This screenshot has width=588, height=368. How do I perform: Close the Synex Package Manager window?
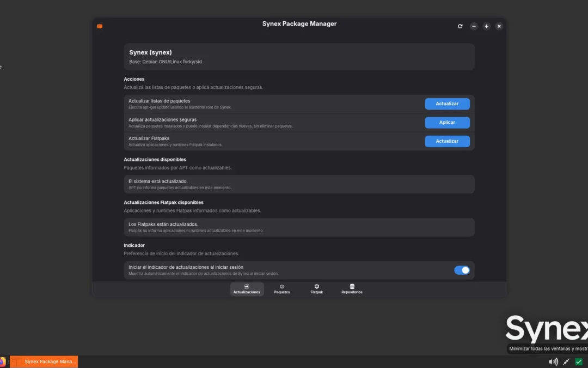[x=499, y=26]
